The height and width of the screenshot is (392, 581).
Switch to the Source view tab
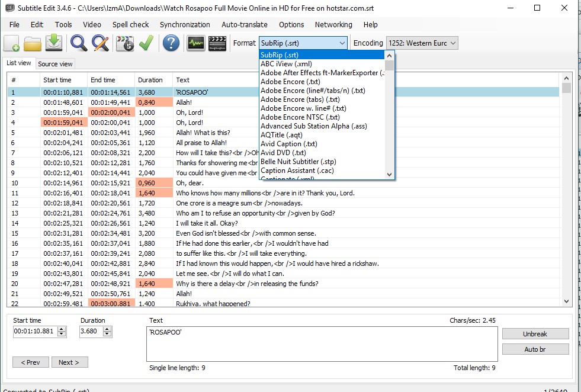click(55, 64)
